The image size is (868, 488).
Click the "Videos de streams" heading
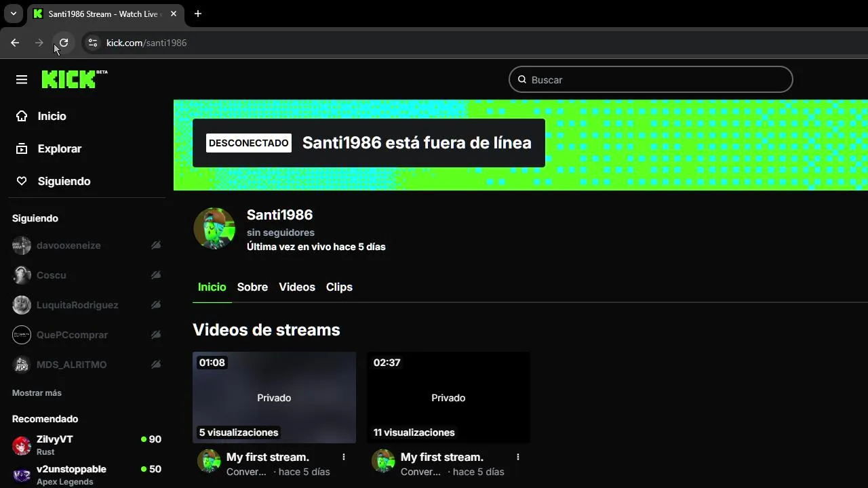(x=267, y=330)
